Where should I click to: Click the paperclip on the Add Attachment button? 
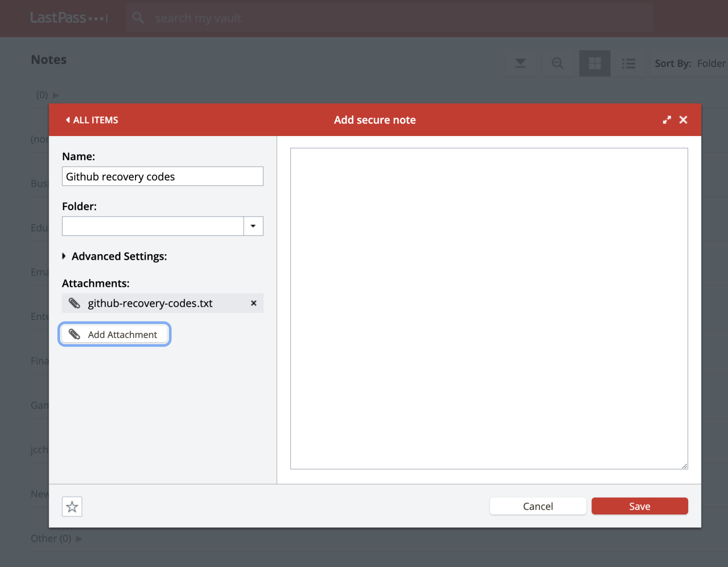point(74,334)
